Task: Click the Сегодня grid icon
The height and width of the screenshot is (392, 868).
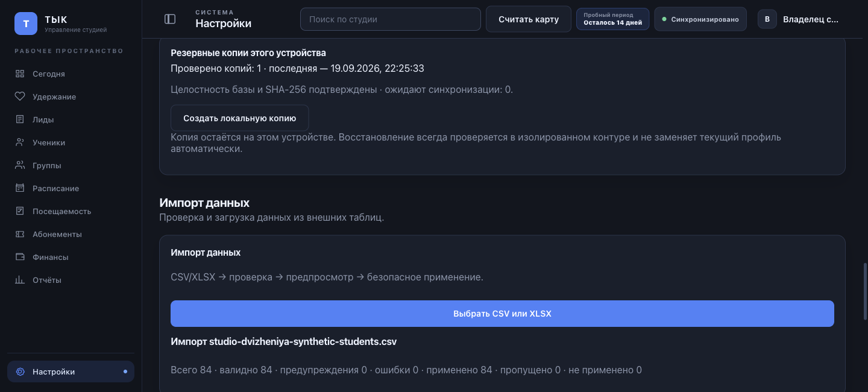Action: (20, 74)
